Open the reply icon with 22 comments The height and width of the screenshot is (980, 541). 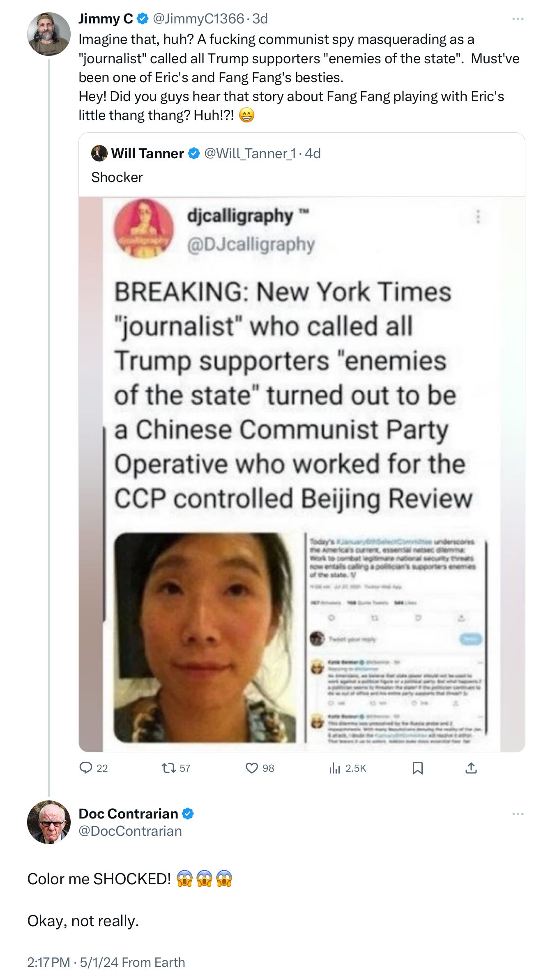click(86, 768)
